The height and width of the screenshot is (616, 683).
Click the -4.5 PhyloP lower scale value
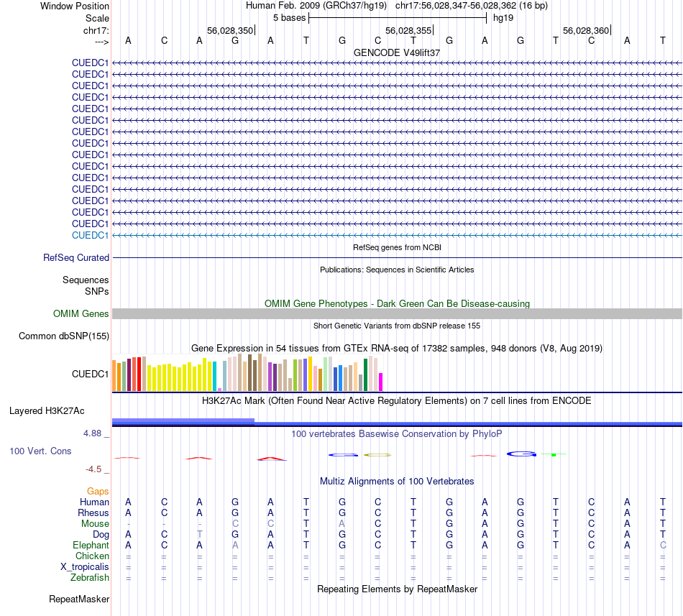click(93, 469)
